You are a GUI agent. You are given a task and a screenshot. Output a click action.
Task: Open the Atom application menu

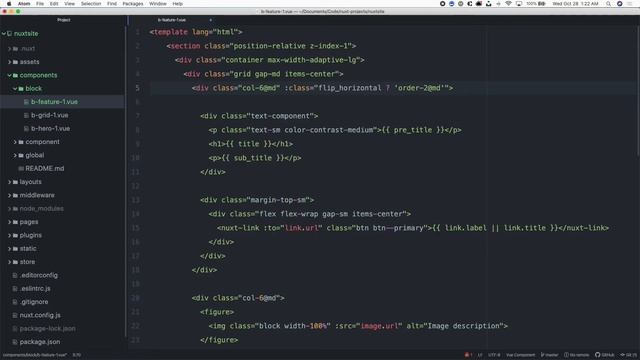(24, 4)
